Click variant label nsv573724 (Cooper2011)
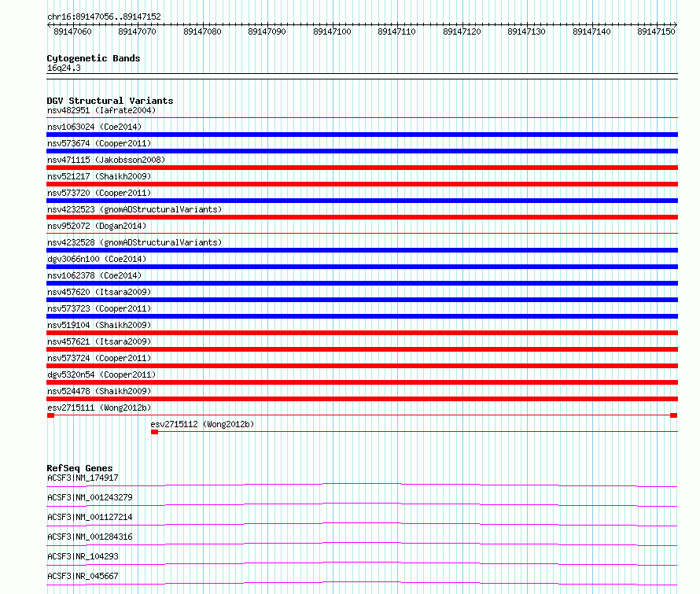Image resolution: width=700 pixels, height=594 pixels. tap(99, 358)
